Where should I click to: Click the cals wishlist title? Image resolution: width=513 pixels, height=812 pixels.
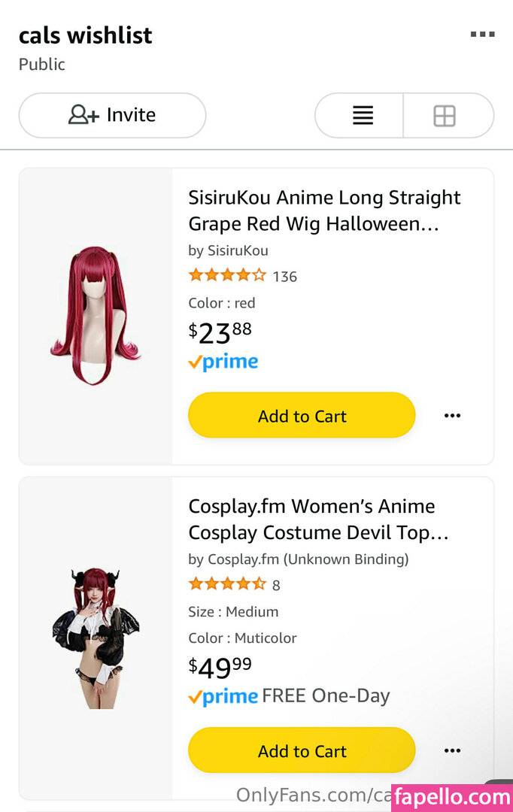click(85, 35)
